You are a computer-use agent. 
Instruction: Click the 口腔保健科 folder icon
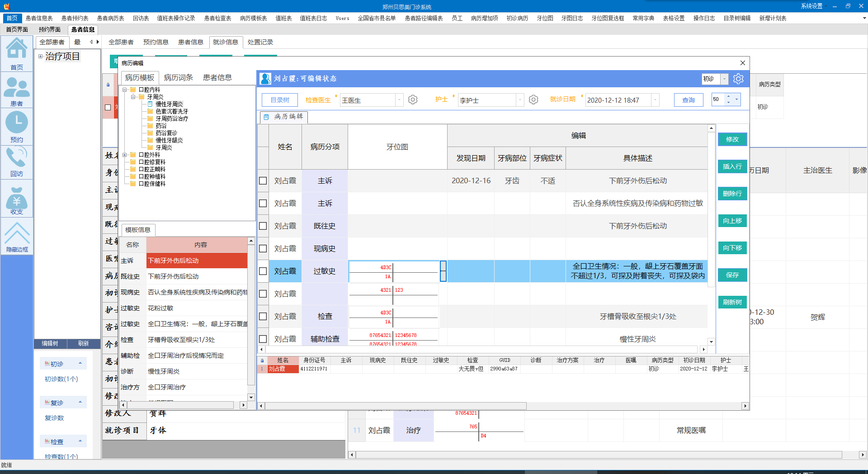pos(133,184)
